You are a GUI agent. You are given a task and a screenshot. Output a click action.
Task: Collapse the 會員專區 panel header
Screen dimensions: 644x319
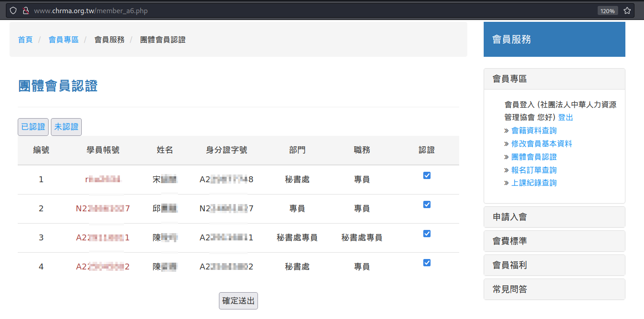point(555,79)
